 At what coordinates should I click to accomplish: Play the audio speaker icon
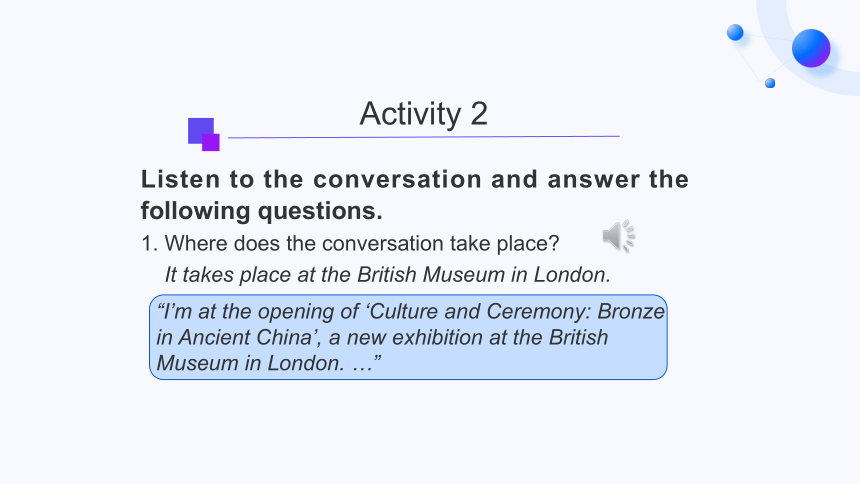[x=619, y=237]
